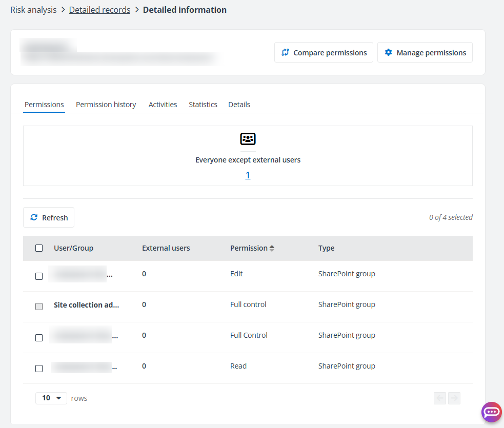Check the Site collection administrators row checkbox
This screenshot has height=428, width=504.
(39, 307)
